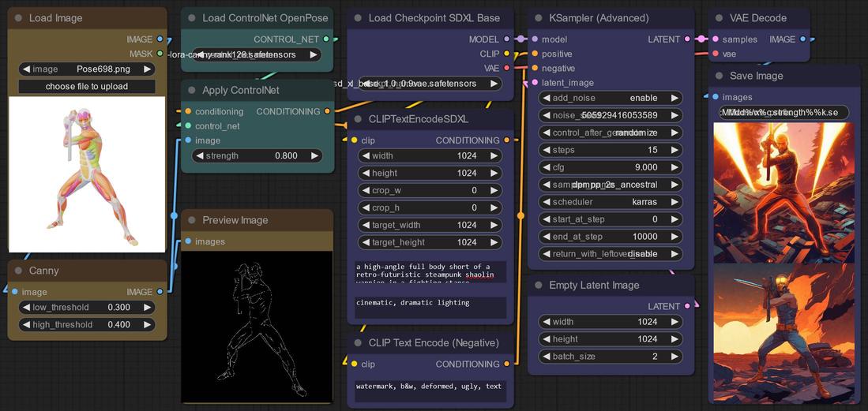
Task: Click the lower generated warrior image
Action: click(x=783, y=333)
